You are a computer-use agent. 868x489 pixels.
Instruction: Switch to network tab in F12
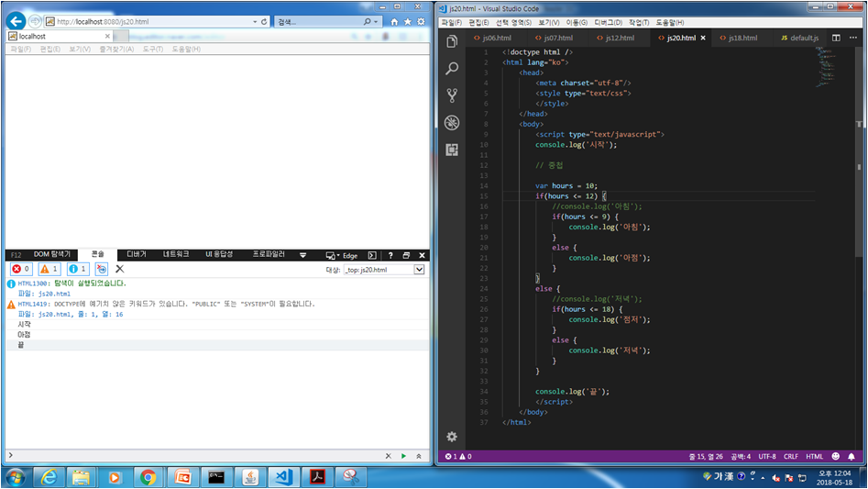(176, 254)
